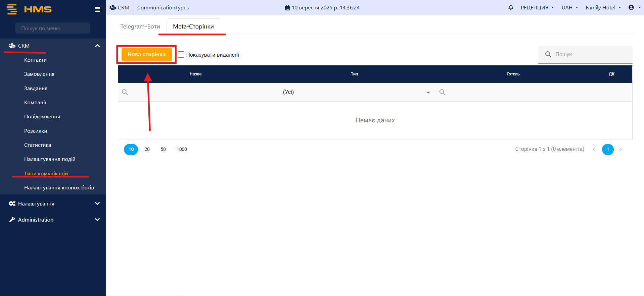Click the search icon in Назва filter
644x296 pixels.
coord(125,92)
